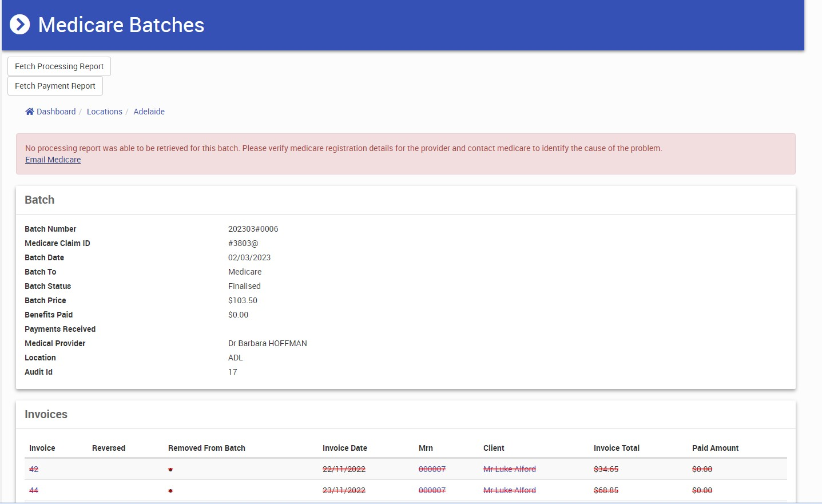822x504 pixels.
Task: Click paid amount in invoice 42 row
Action: tap(702, 469)
